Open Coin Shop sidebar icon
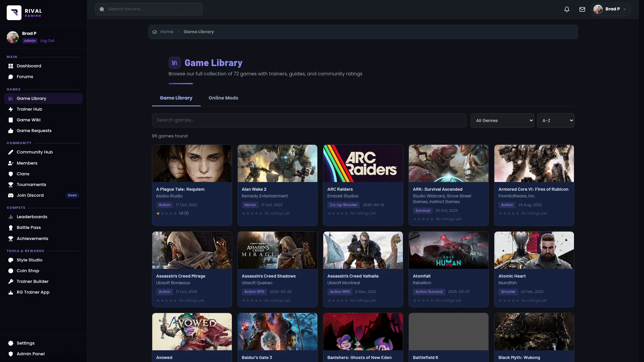The height and width of the screenshot is (362, 644). click(11, 271)
